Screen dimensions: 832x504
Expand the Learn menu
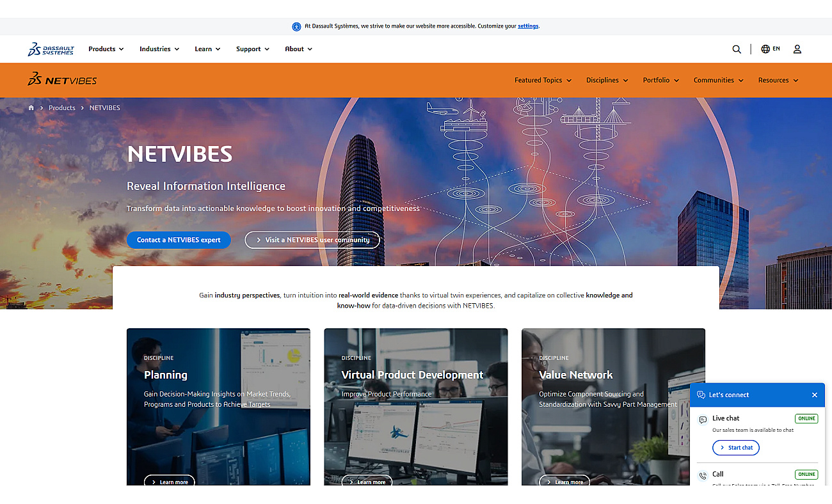207,49
